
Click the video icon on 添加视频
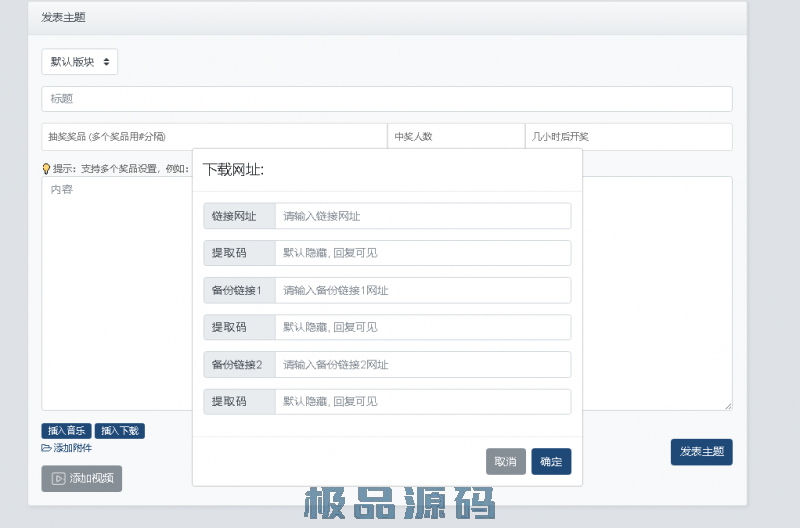[58, 478]
